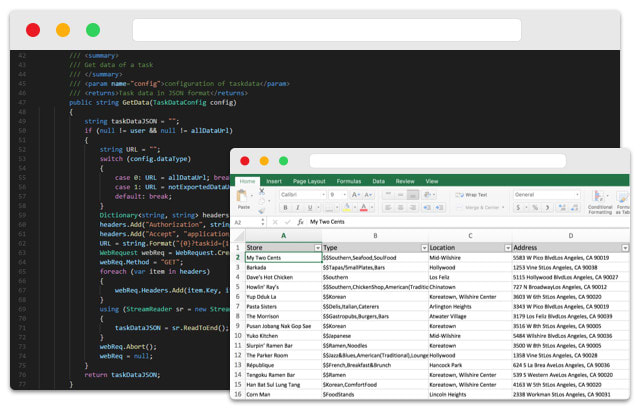
Task: Toggle Italic formatting
Action: click(298, 208)
